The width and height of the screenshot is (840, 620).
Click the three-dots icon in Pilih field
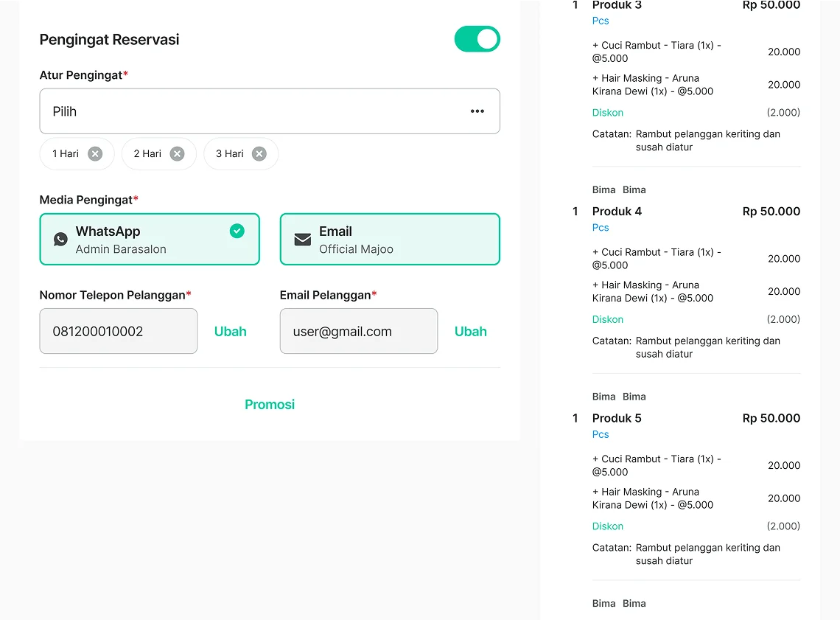point(477,111)
